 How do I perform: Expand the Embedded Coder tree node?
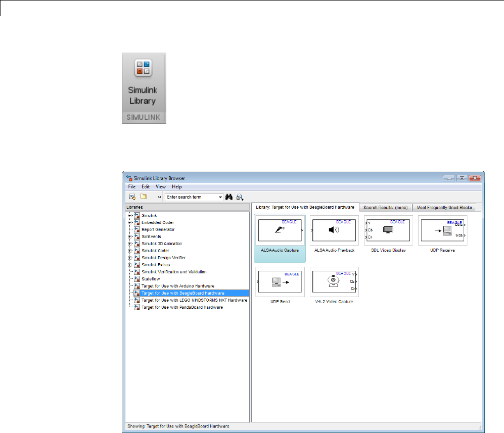pos(129,222)
